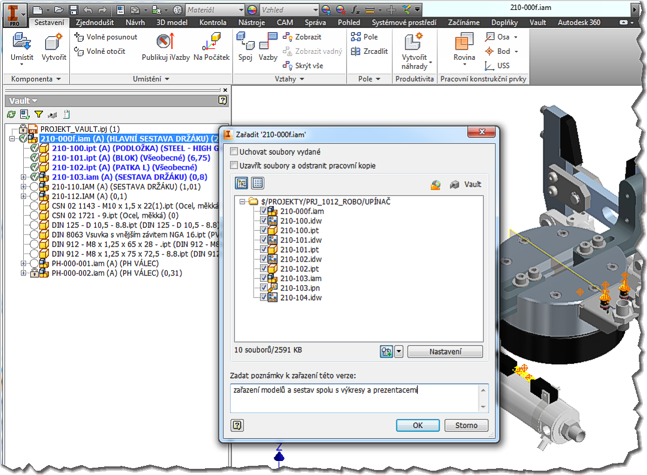The width and height of the screenshot is (647, 475).
Task: Switch dialog to list view icon
Action: [258, 183]
